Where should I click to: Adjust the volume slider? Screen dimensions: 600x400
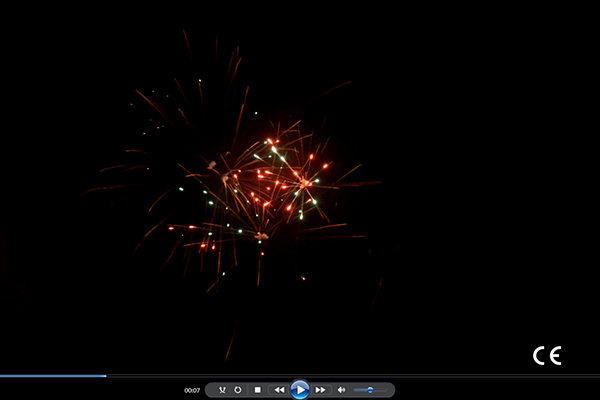coord(370,390)
